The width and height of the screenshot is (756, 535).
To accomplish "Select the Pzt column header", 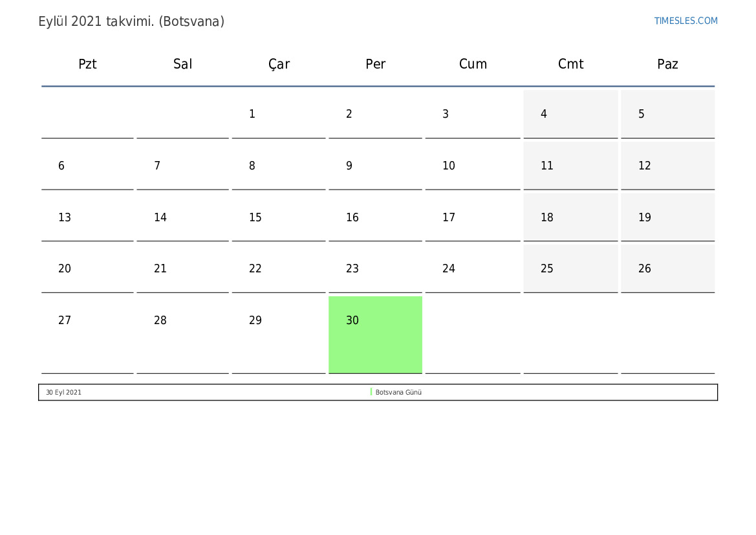I will [87, 64].
